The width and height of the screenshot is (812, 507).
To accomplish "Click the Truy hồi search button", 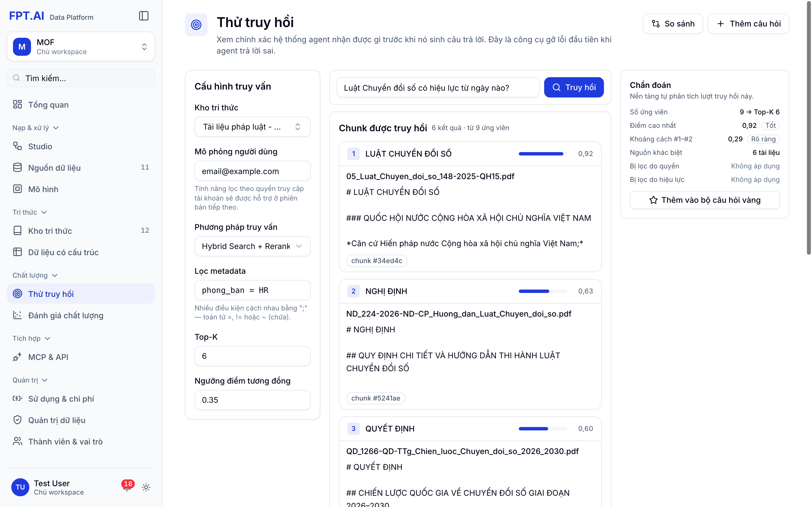I will click(x=573, y=87).
